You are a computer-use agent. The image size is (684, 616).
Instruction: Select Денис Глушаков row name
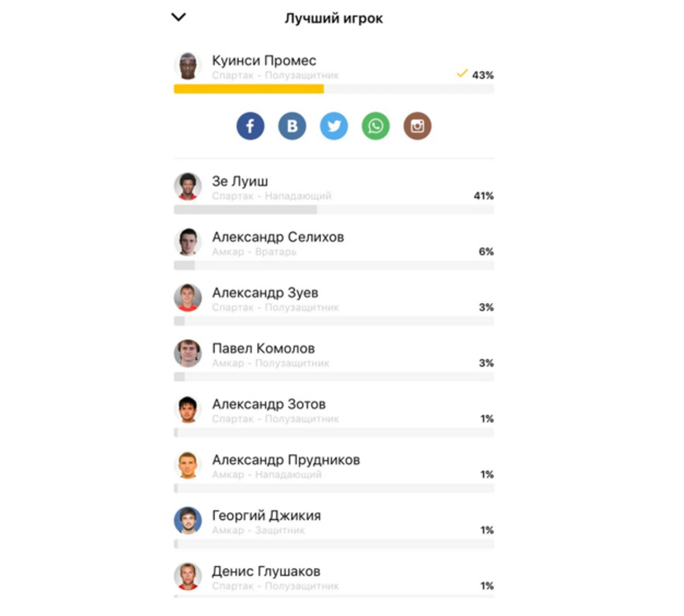pos(266,571)
